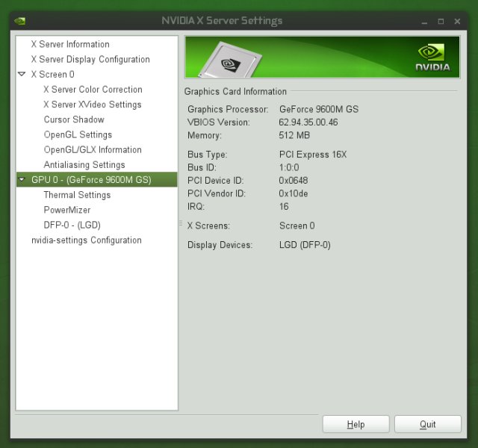Click VBIOS version 62.94.35.00.46
478x448 pixels.
tap(308, 122)
